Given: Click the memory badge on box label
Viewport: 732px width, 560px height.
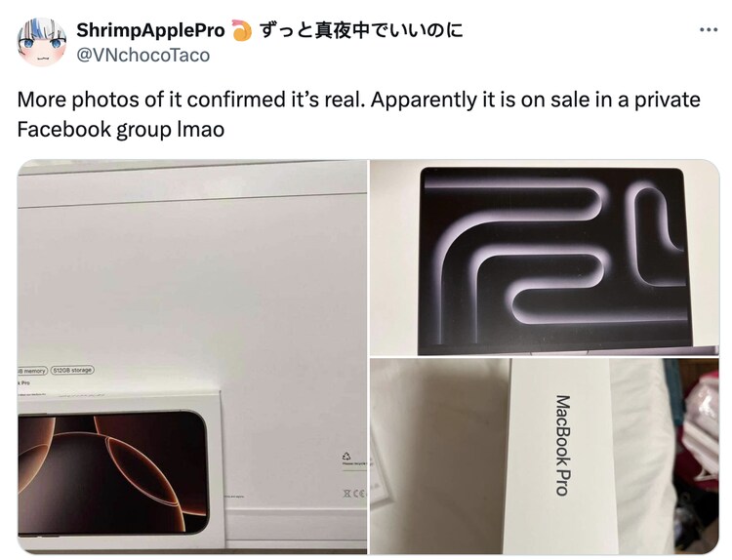Looking at the screenshot, I should pyautogui.click(x=32, y=371).
